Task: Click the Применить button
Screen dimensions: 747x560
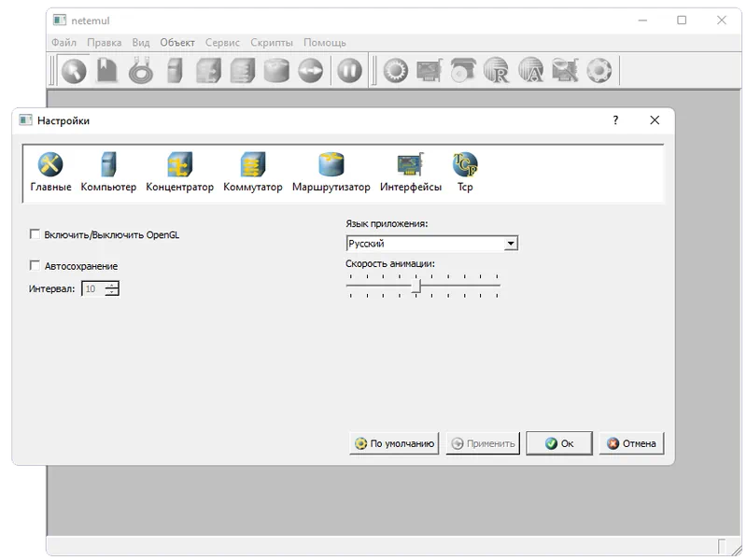Action: click(x=483, y=443)
